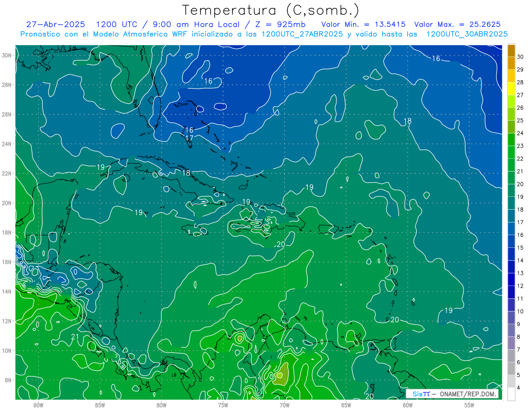The height and width of the screenshot is (411, 532).
Task: Click the '24N' latitude axis label
Action: [x=7, y=144]
